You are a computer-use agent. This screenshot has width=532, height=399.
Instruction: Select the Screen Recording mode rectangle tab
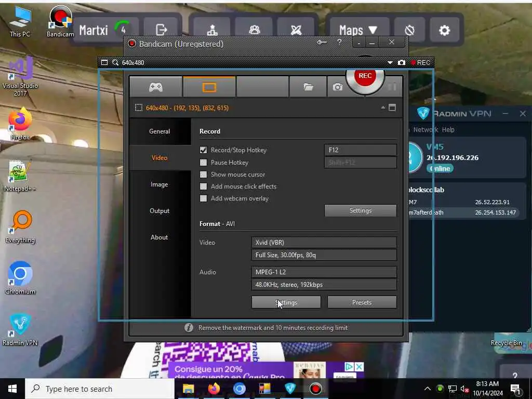pyautogui.click(x=209, y=87)
